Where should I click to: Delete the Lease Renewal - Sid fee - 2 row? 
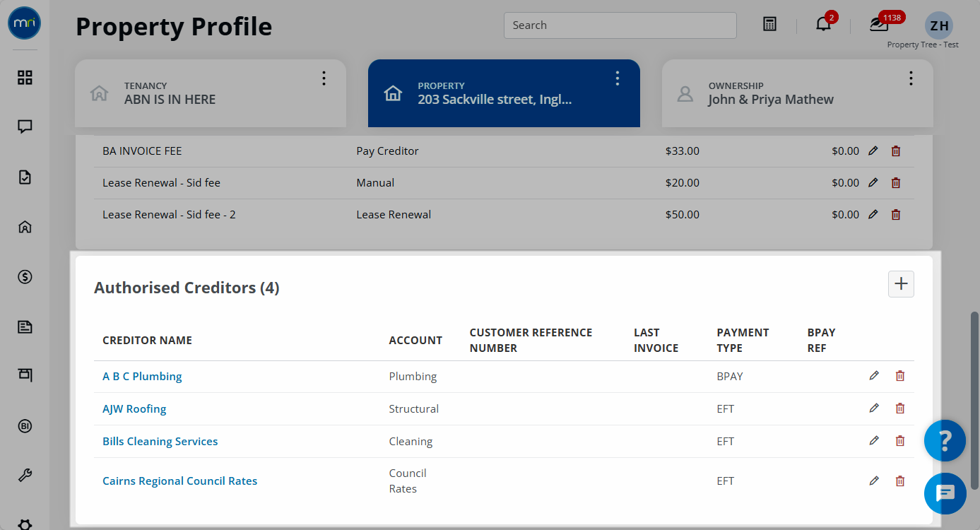pyautogui.click(x=896, y=215)
